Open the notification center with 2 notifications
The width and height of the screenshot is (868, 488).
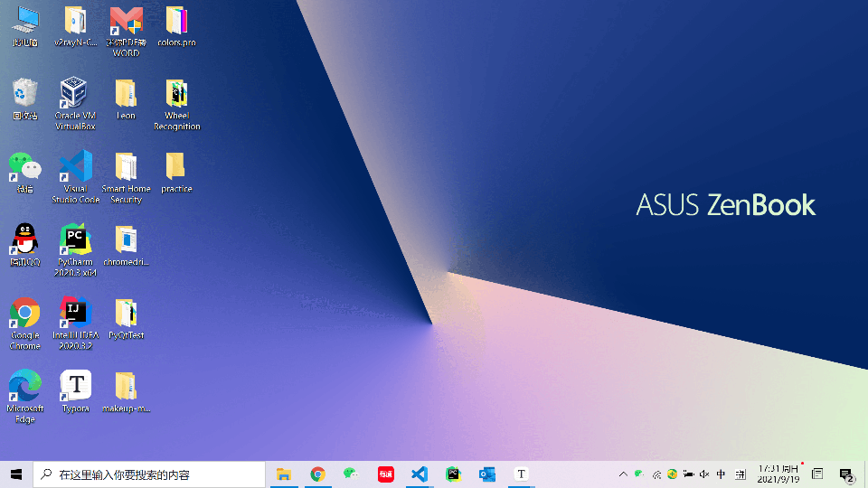846,474
